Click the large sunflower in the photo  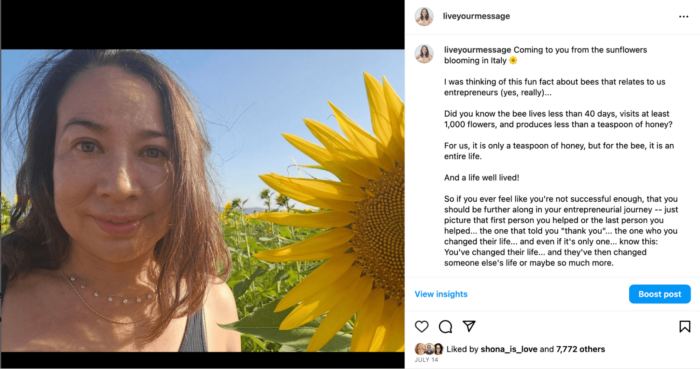[339, 212]
